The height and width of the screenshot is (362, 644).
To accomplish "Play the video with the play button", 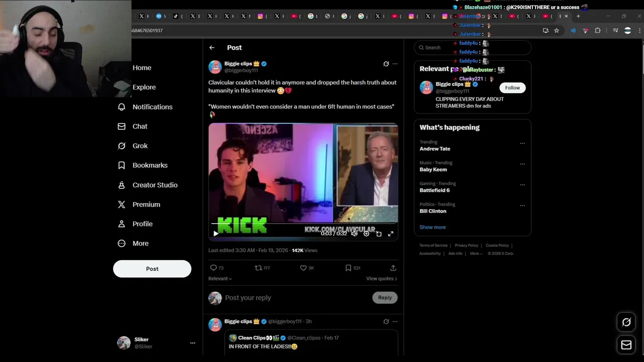I will click(x=216, y=234).
